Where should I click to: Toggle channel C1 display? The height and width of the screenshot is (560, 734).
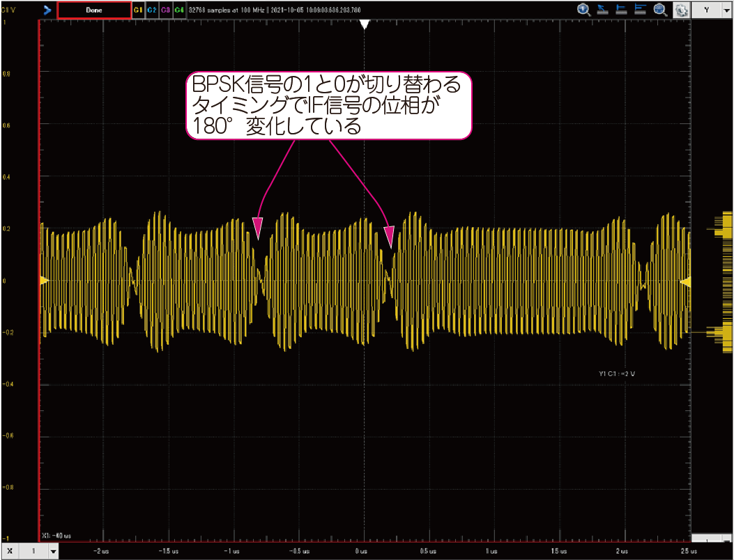point(138,10)
